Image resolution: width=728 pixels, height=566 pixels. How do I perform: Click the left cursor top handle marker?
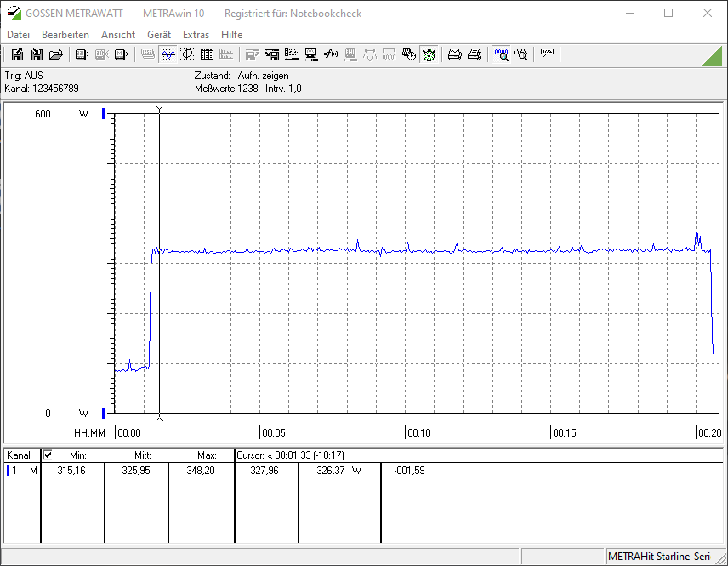159,110
